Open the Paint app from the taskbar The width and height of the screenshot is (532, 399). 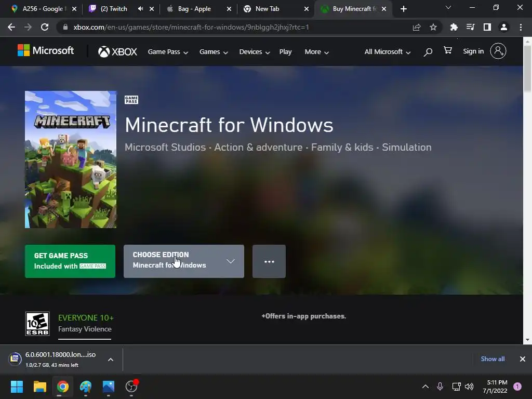86,387
